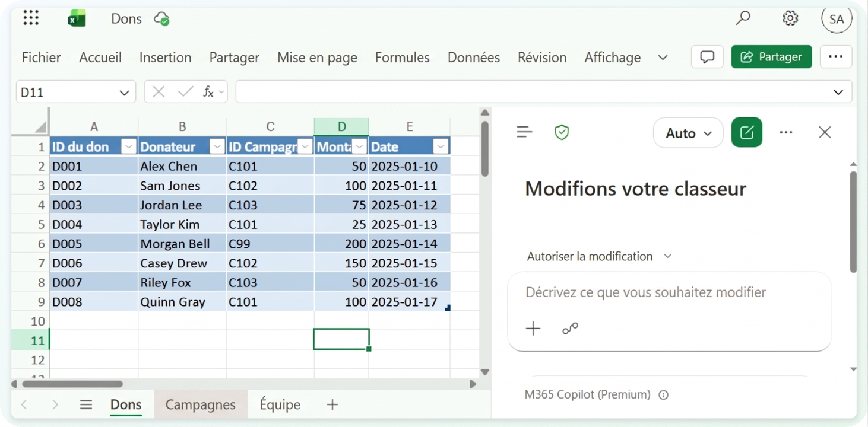The image size is (868, 427).
Task: Click the green edit pencil button in Copilot
Action: tap(747, 132)
